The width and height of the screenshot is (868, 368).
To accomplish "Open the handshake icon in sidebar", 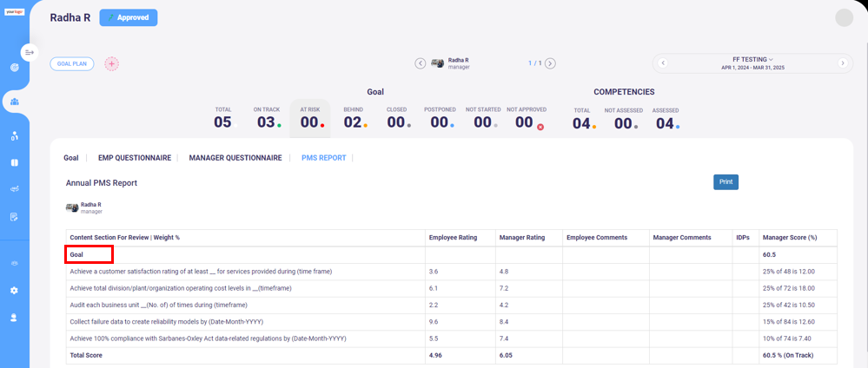I will pyautogui.click(x=15, y=189).
